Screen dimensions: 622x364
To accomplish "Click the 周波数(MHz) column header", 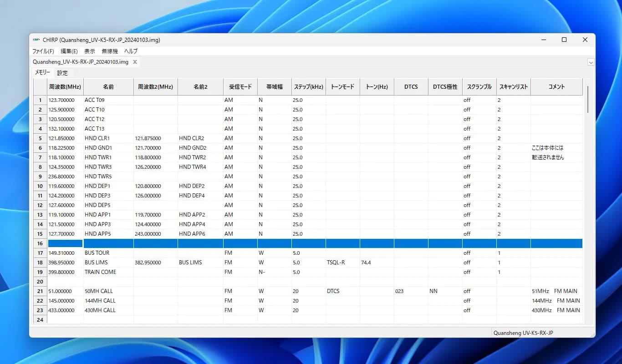I will pos(65,87).
